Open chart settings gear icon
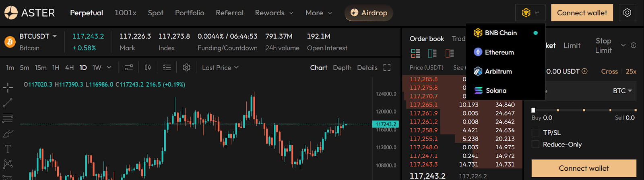 click(186, 67)
